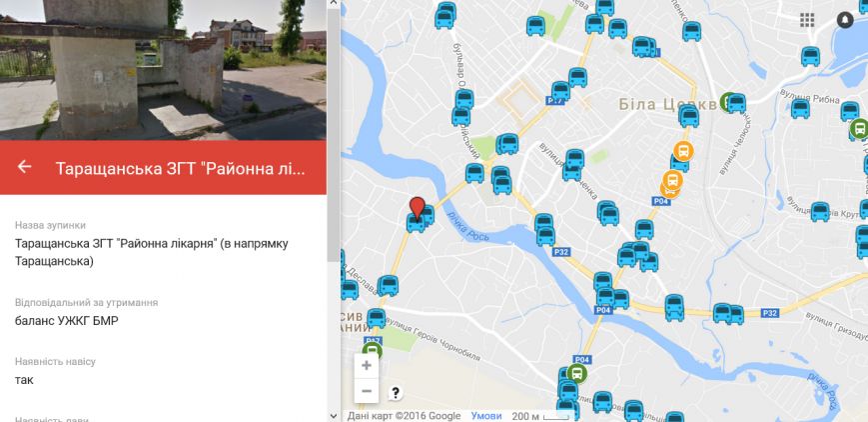The image size is (868, 422).
Task: Click the top orange bus stop marker
Action: tap(683, 151)
